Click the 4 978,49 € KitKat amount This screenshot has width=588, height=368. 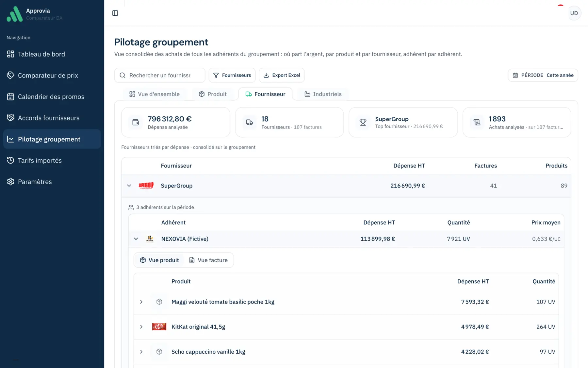(x=475, y=326)
